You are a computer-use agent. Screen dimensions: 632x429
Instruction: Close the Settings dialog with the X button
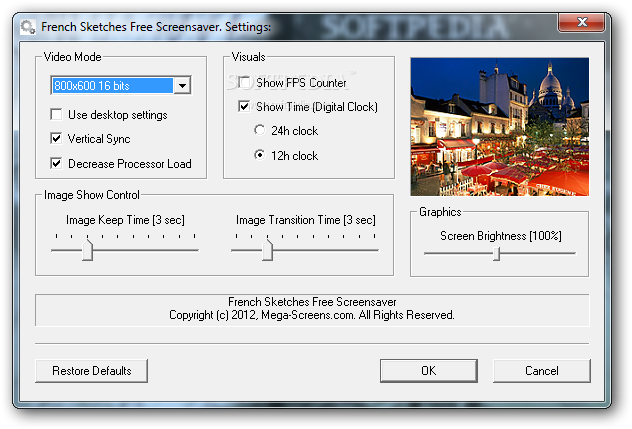click(581, 22)
